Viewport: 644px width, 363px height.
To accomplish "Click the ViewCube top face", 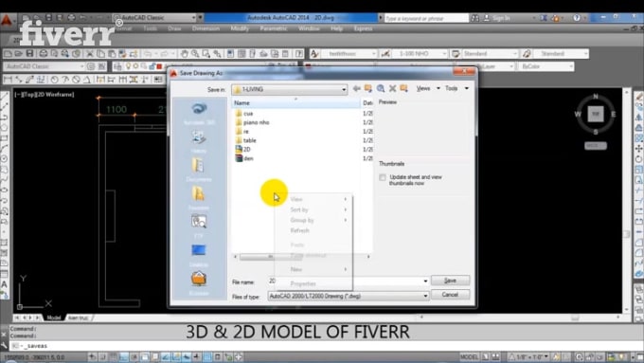I will 596,114.
